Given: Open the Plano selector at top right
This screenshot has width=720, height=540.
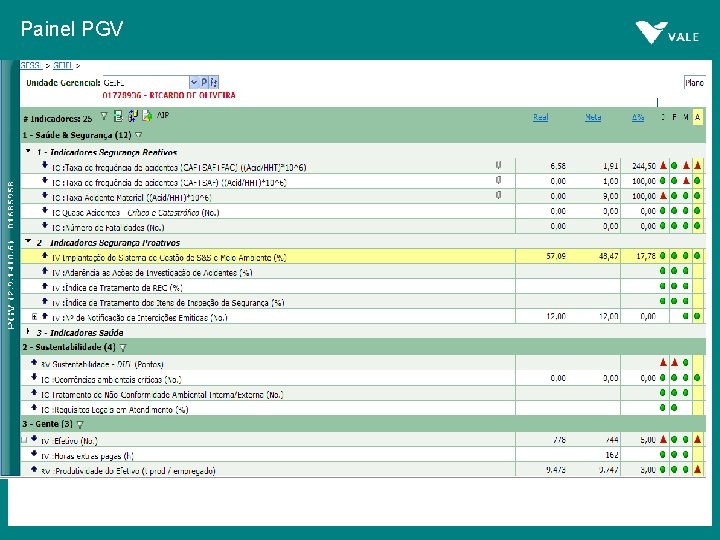Looking at the screenshot, I should 694,83.
